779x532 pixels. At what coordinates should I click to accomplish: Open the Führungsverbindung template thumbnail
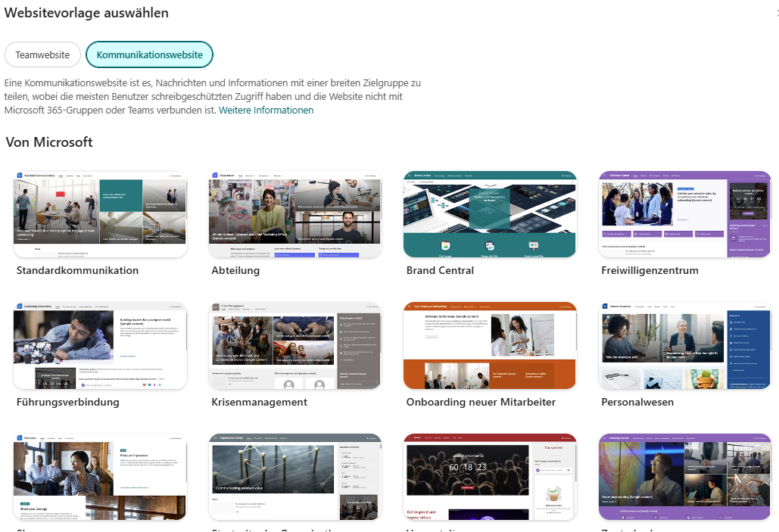(x=101, y=346)
